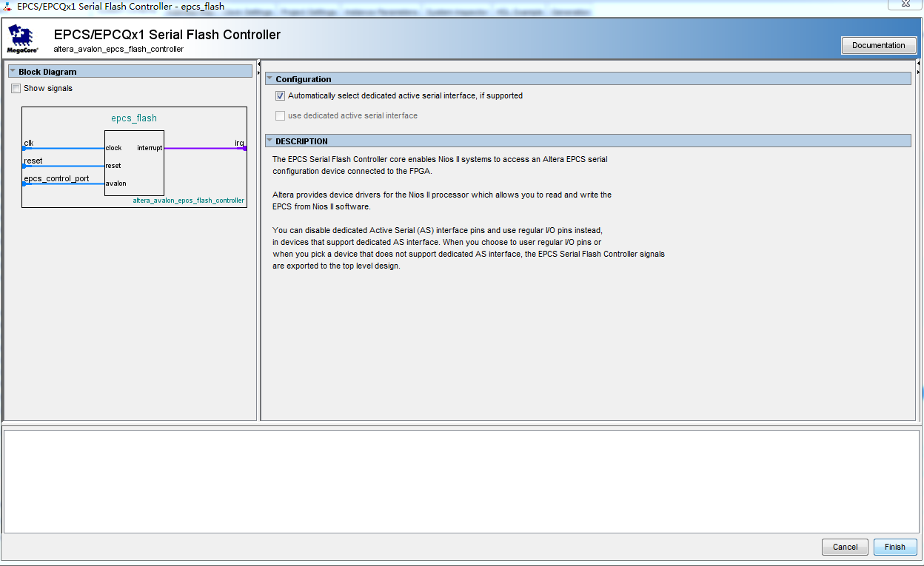Screen dimensions: 924x566
Task: Uncheck Automatically select dedicated active serial interface
Action: tap(280, 95)
